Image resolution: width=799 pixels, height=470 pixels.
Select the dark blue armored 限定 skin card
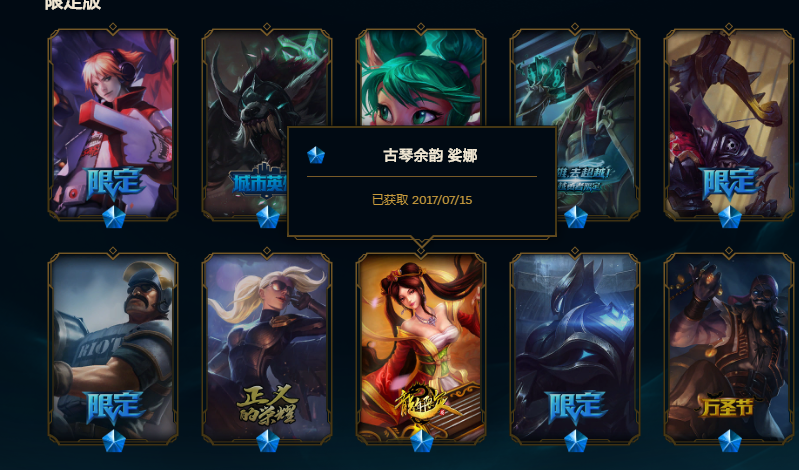point(575,348)
